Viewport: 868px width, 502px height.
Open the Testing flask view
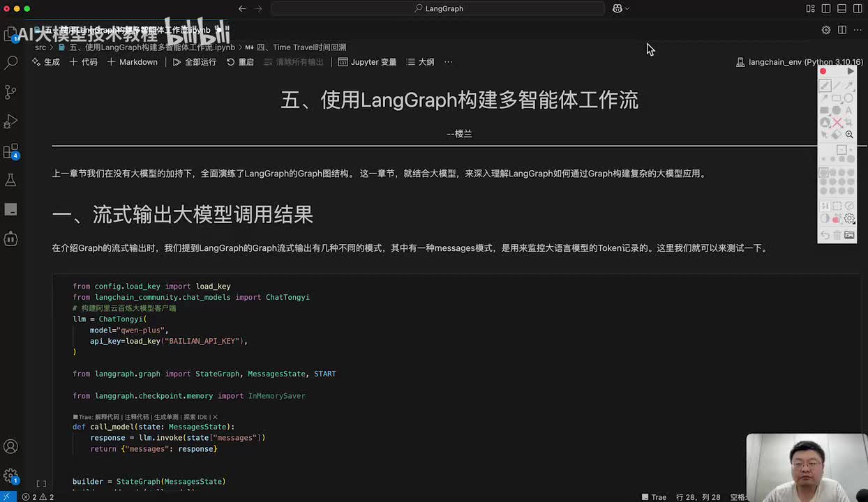click(x=11, y=180)
